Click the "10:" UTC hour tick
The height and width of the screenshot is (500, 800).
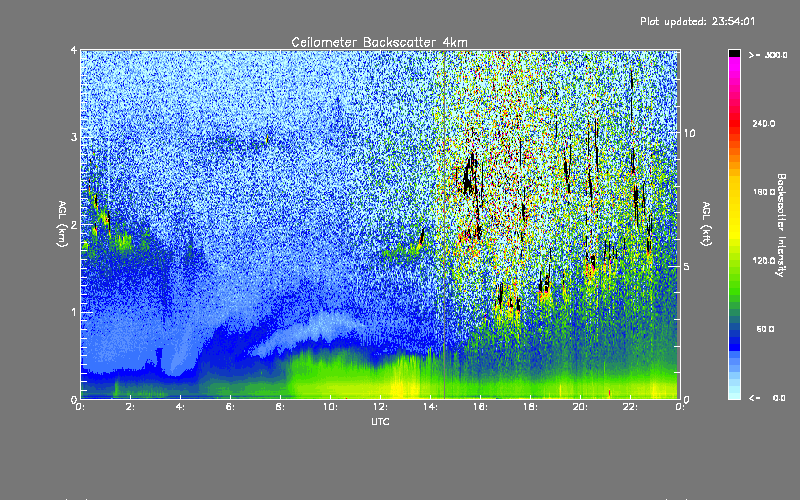[330, 407]
